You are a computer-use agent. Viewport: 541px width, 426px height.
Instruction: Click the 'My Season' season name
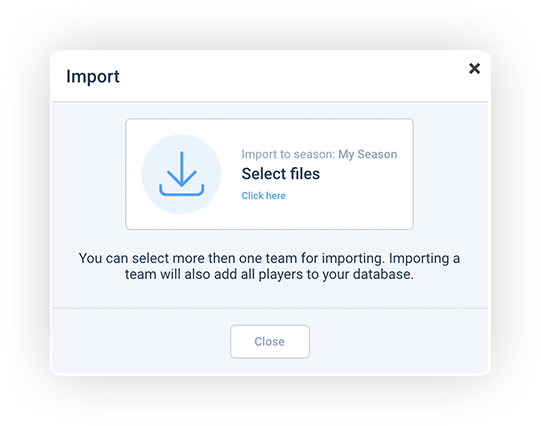[x=367, y=154]
